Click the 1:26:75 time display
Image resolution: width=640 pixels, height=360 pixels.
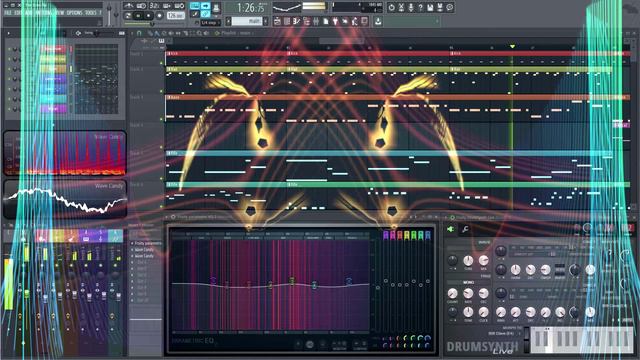point(250,8)
